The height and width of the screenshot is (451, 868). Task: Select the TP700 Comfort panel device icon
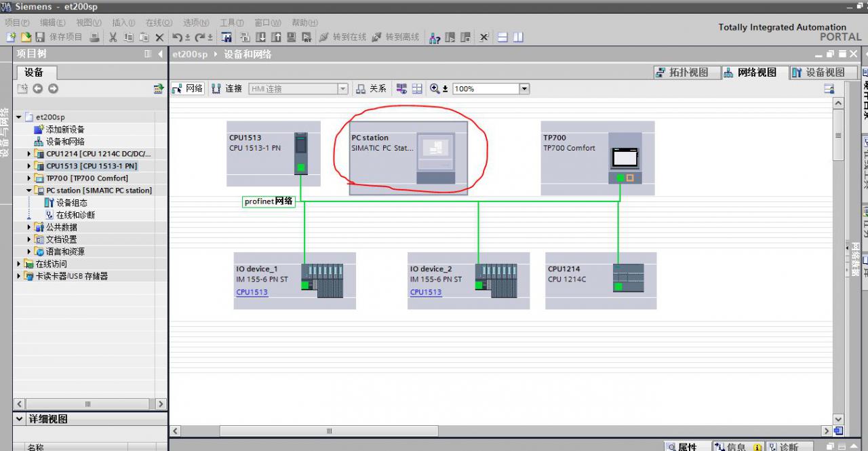click(625, 158)
